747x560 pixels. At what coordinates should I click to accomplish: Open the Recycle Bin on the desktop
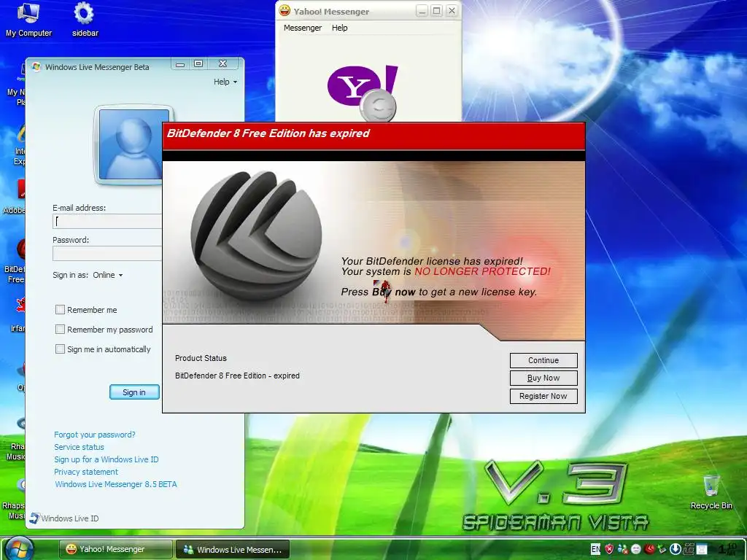click(x=711, y=492)
